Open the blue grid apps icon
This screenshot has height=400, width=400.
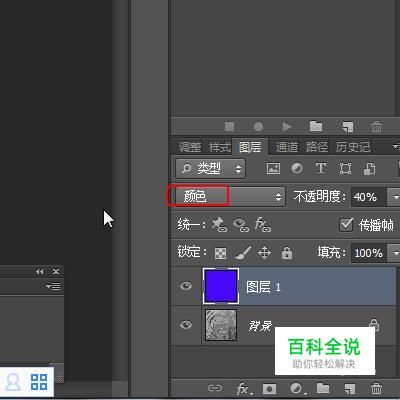coord(39,382)
